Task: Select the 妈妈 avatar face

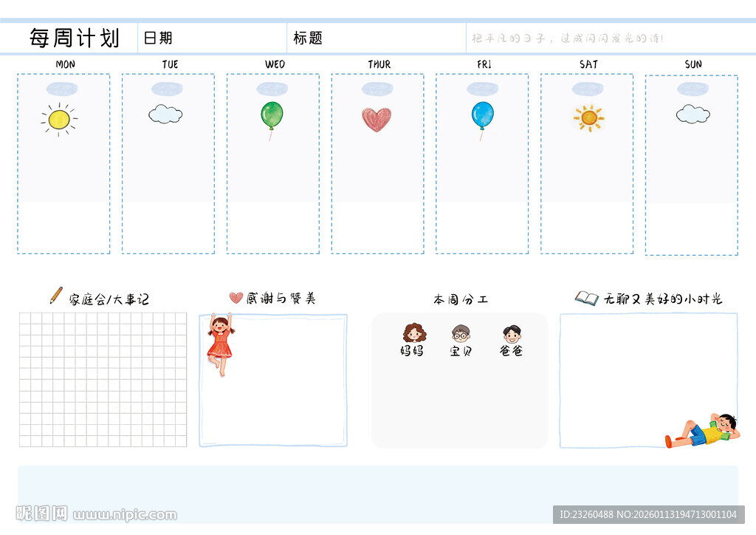Action: (414, 333)
